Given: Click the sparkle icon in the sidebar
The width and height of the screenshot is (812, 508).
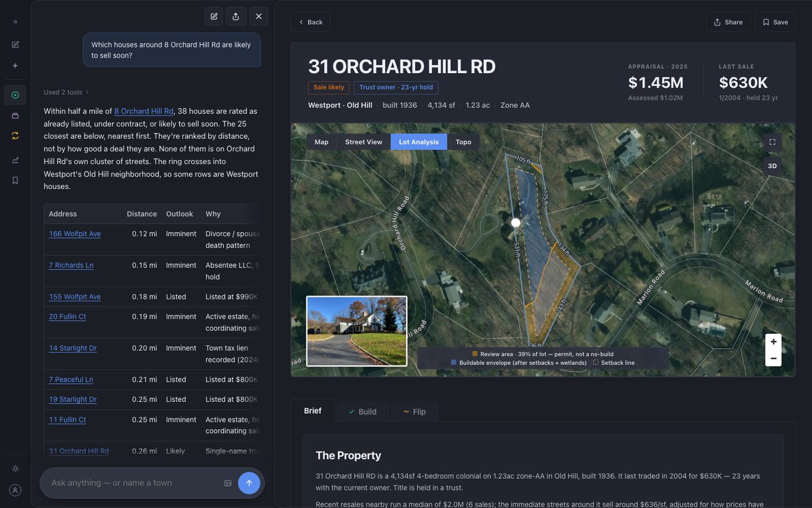Looking at the screenshot, I should [x=15, y=66].
